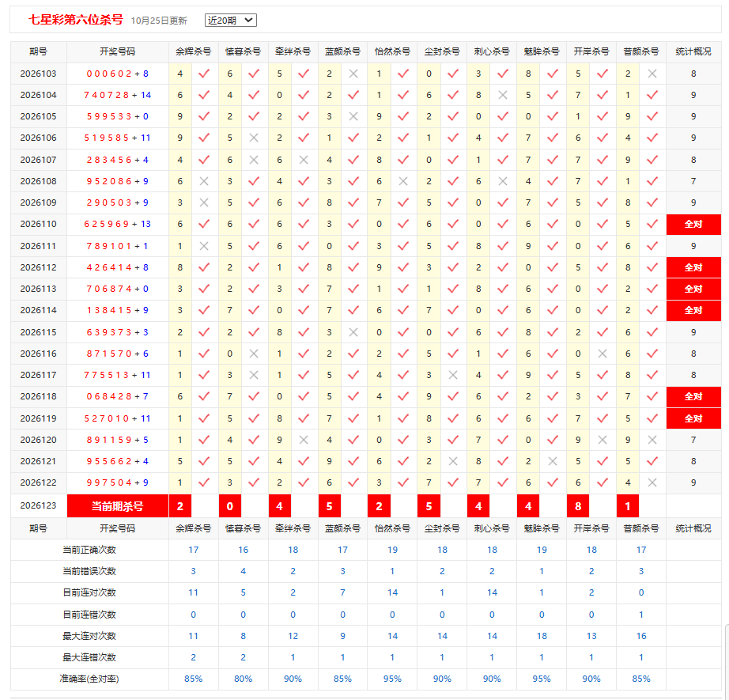Click the red 1 box in row 2026123
The height and width of the screenshot is (700, 729).
pos(628,506)
